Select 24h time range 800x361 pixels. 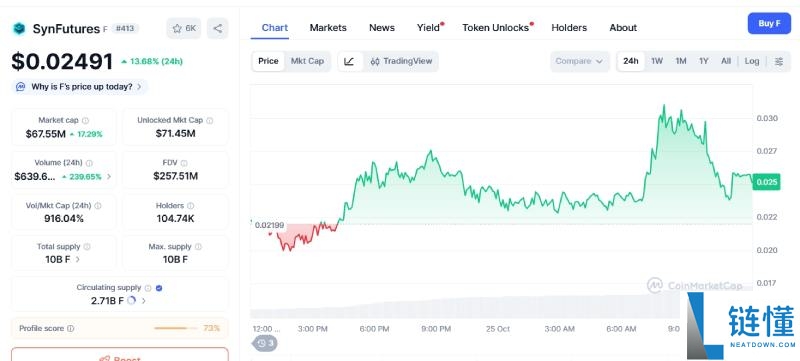pyautogui.click(x=631, y=61)
